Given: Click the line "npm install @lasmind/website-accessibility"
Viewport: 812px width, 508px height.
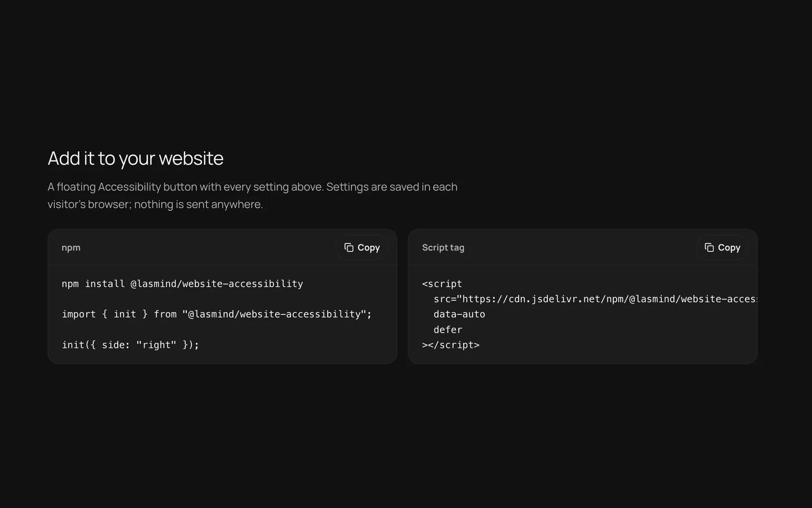Looking at the screenshot, I should (x=182, y=283).
